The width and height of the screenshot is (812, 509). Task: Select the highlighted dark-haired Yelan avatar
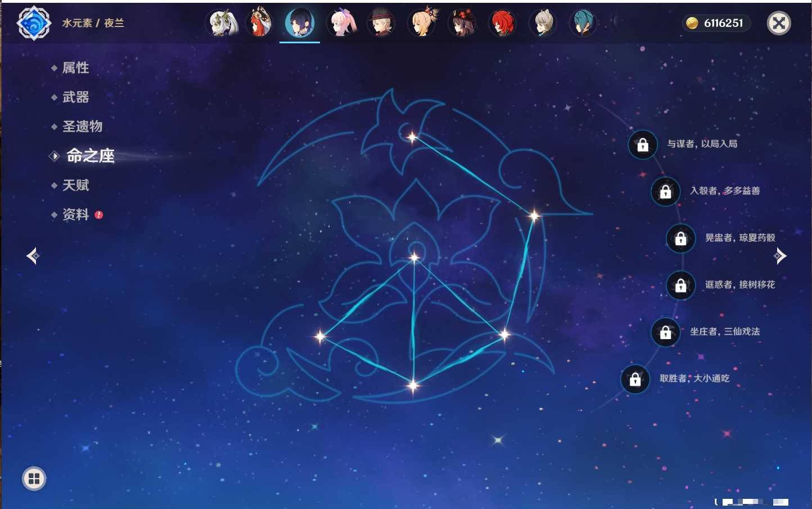pyautogui.click(x=300, y=23)
